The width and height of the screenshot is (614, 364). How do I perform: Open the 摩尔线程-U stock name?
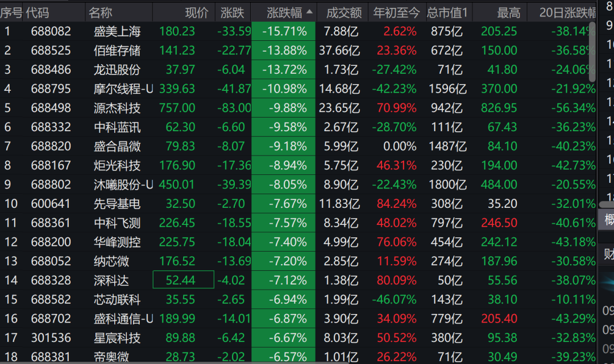coord(123,89)
